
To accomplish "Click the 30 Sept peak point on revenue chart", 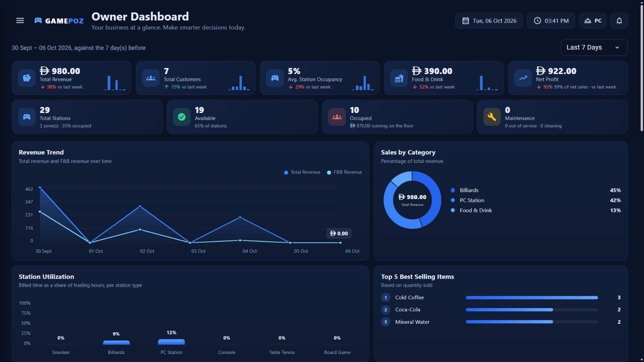I will (40, 187).
